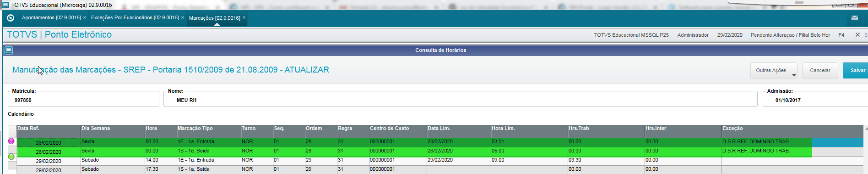Click the TOTVS home circle icon
This screenshot has height=174, width=868.
(x=11, y=18)
